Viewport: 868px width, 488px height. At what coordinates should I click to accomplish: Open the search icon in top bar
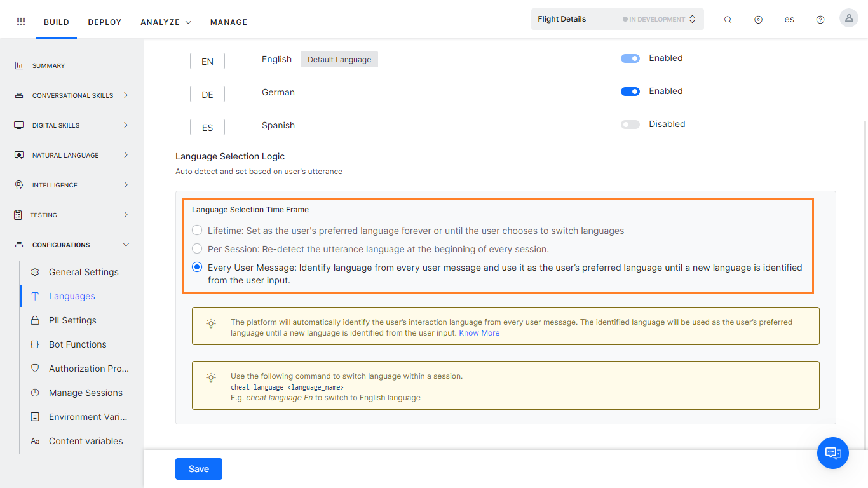[728, 19]
